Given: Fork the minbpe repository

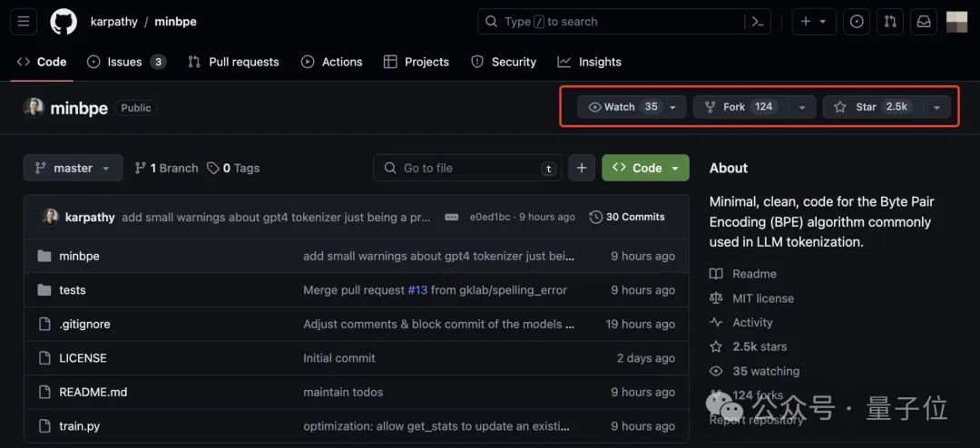Looking at the screenshot, I should pyautogui.click(x=735, y=107).
